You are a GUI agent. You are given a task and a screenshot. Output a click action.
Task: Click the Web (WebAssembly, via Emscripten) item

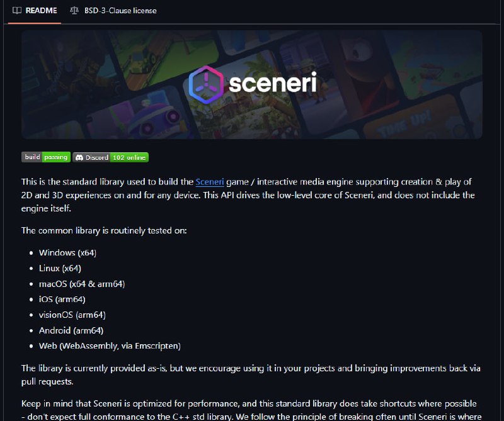tap(110, 346)
